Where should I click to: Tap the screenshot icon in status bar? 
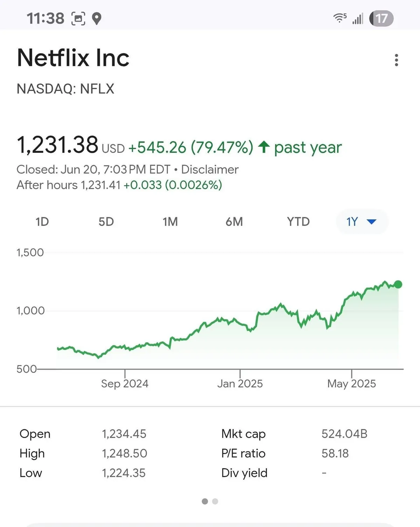click(78, 18)
